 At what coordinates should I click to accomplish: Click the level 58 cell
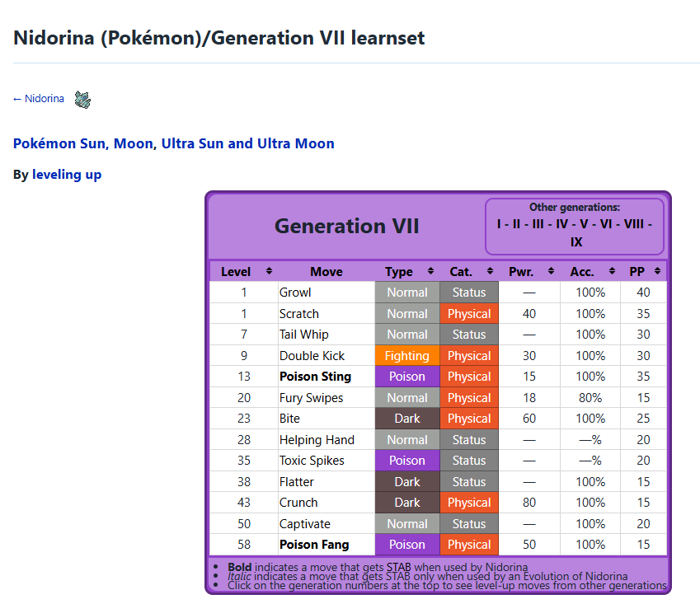point(244,545)
